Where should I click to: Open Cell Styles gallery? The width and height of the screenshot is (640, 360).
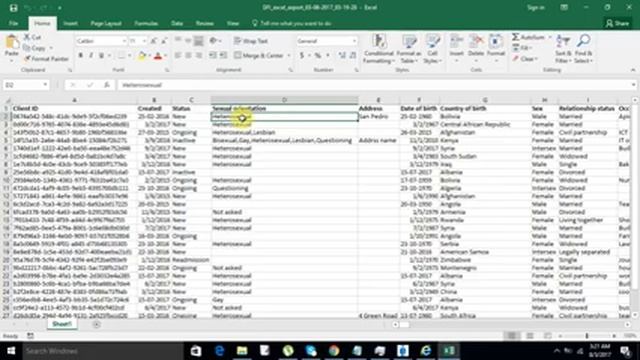[x=432, y=49]
